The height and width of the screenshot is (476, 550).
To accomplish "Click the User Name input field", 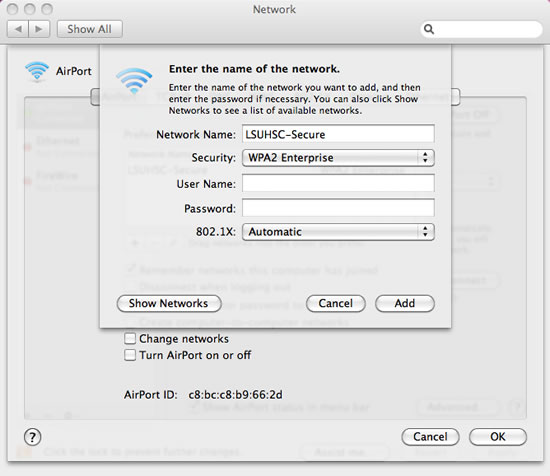I will click(338, 183).
